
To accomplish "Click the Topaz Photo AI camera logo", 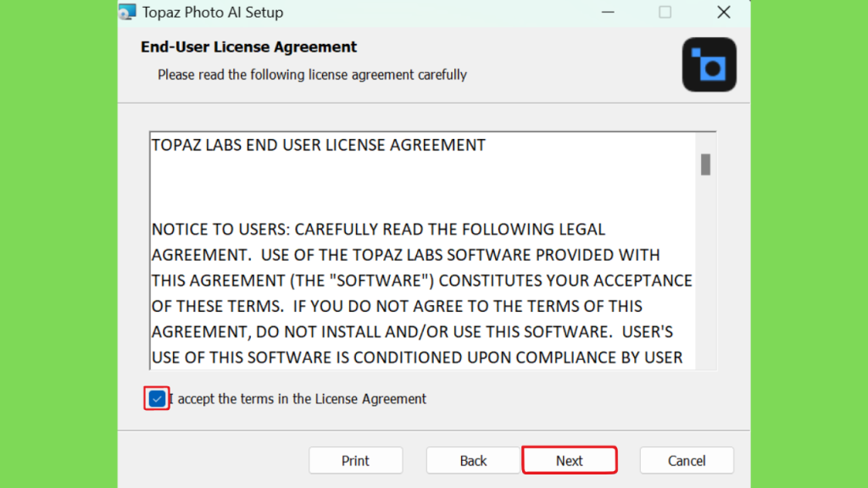I will coord(709,64).
